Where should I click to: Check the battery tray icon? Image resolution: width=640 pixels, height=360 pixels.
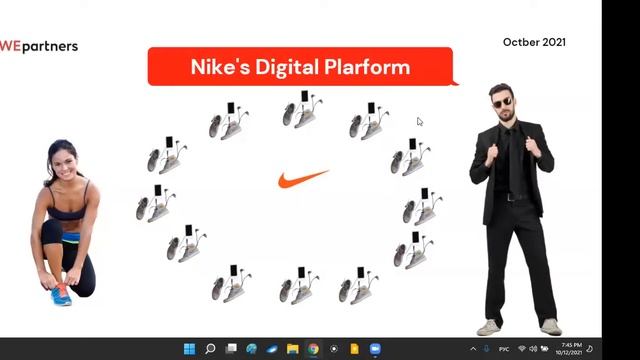(x=544, y=349)
